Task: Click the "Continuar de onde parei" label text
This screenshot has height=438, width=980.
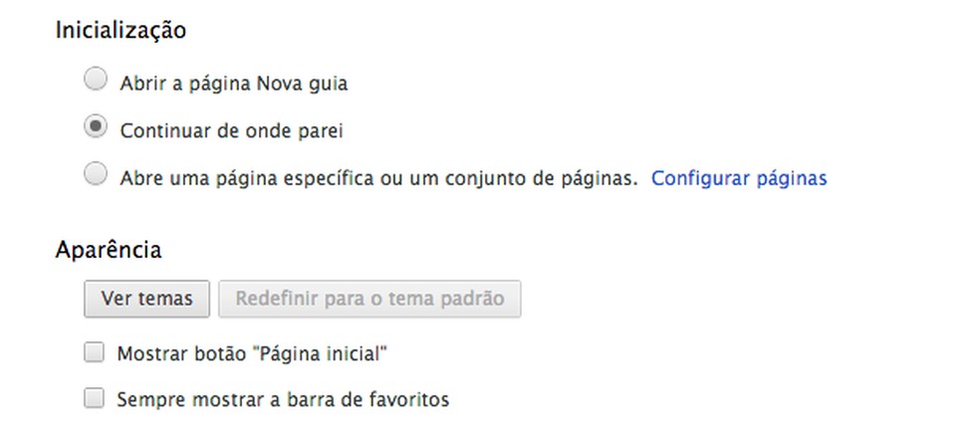Action: (x=238, y=130)
